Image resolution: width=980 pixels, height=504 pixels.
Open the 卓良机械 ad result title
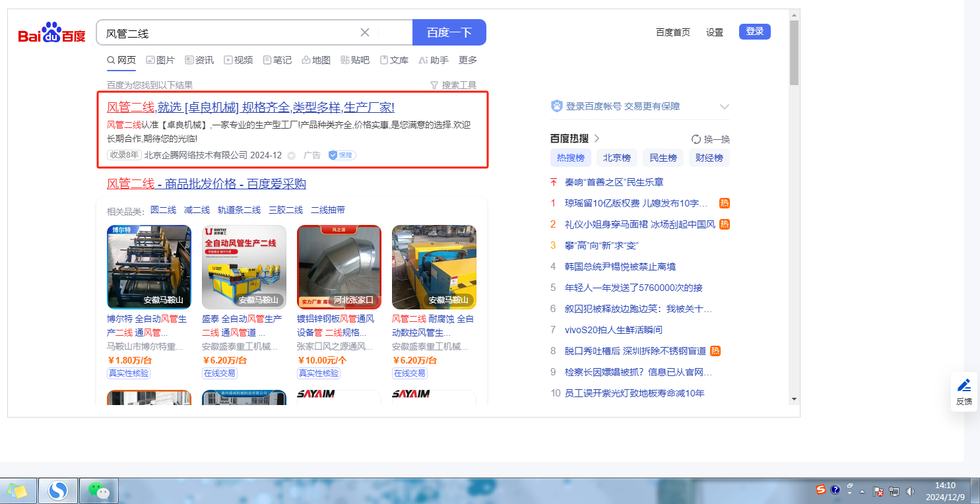pyautogui.click(x=251, y=108)
